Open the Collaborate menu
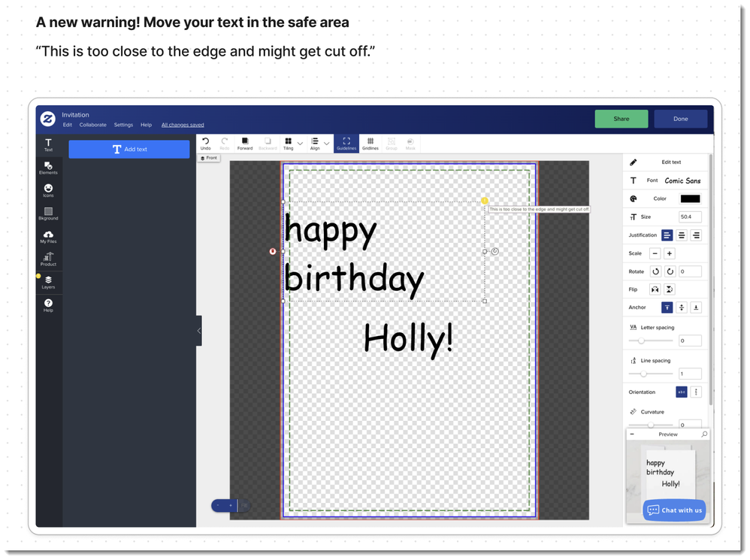The image size is (750, 560). (x=93, y=125)
